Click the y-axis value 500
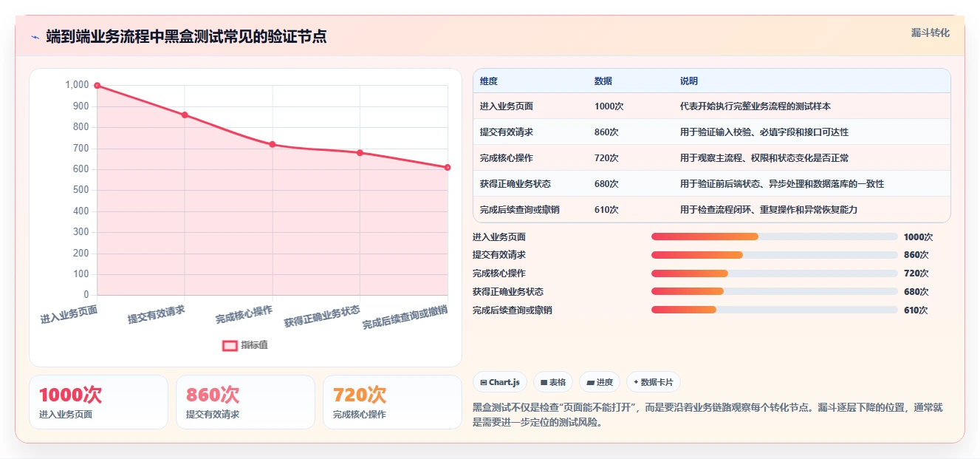The image size is (980, 459). point(80,190)
